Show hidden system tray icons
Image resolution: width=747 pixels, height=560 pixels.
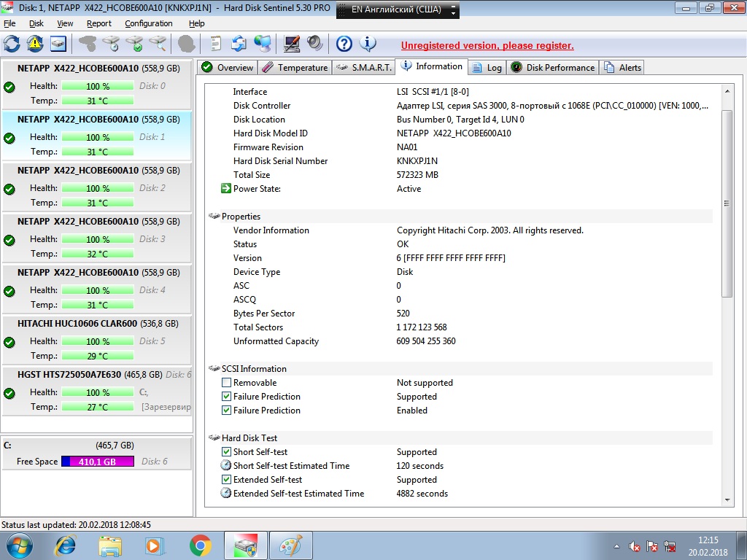[x=616, y=546]
